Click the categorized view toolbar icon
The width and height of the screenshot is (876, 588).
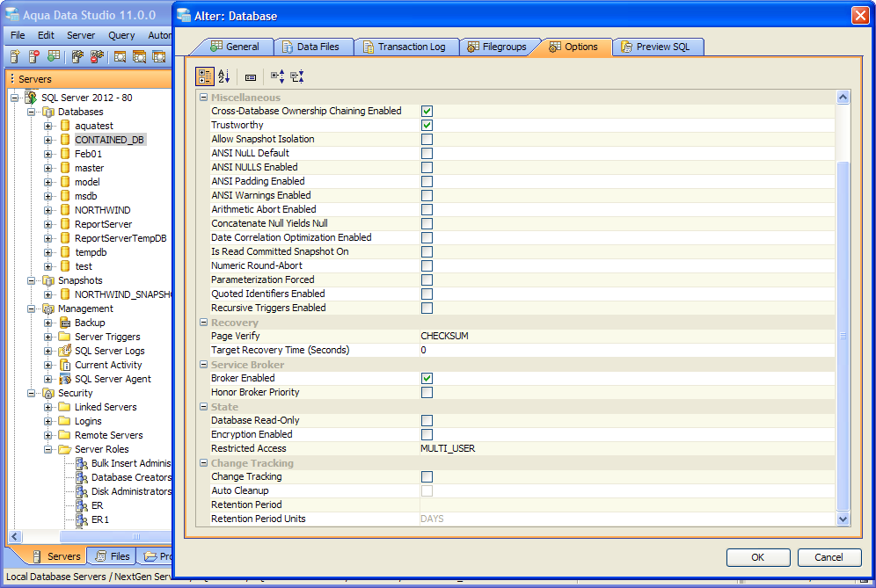pos(204,76)
